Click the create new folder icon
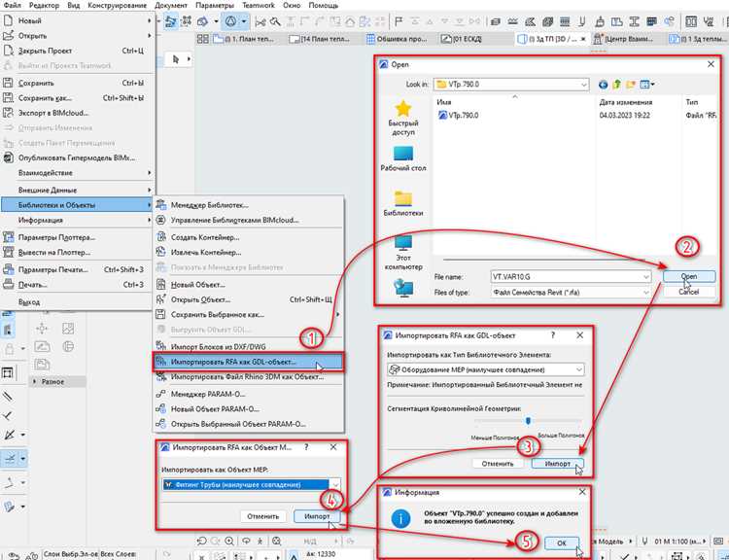The height and width of the screenshot is (560, 729). coord(631,85)
